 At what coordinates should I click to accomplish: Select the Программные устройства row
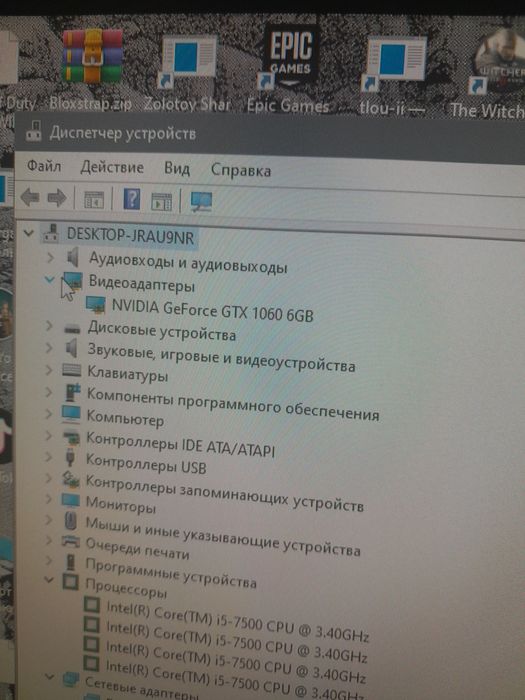tap(171, 572)
